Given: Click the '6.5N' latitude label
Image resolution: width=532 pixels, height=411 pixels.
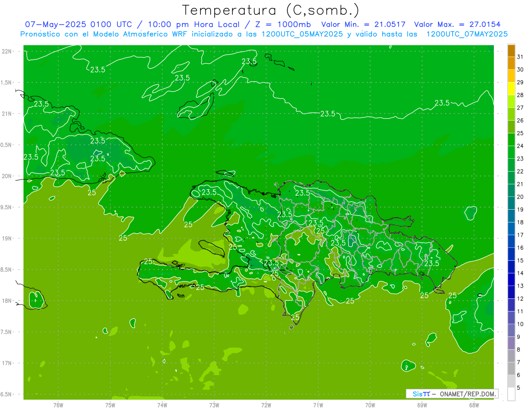Looking at the screenshot, I should (7, 394).
